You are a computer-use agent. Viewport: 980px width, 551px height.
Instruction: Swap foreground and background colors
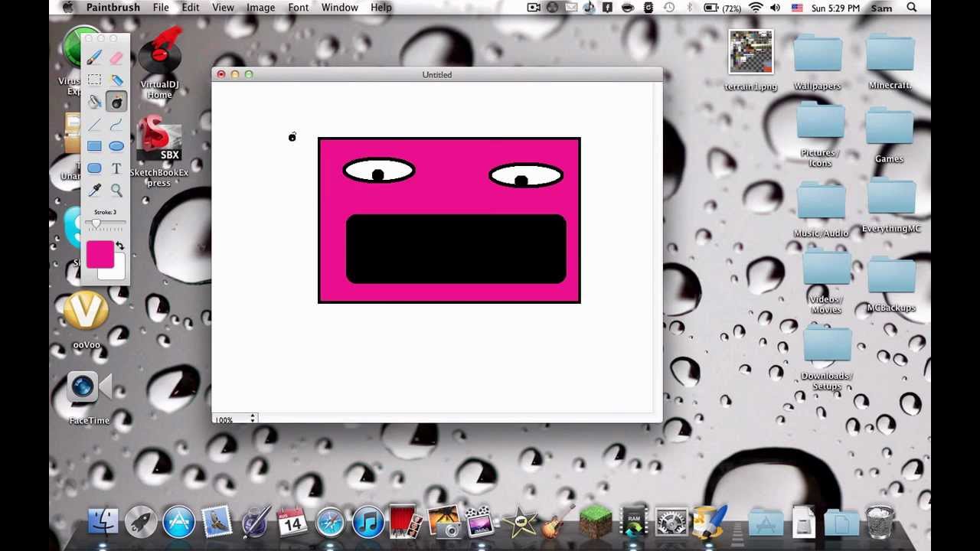tap(119, 246)
